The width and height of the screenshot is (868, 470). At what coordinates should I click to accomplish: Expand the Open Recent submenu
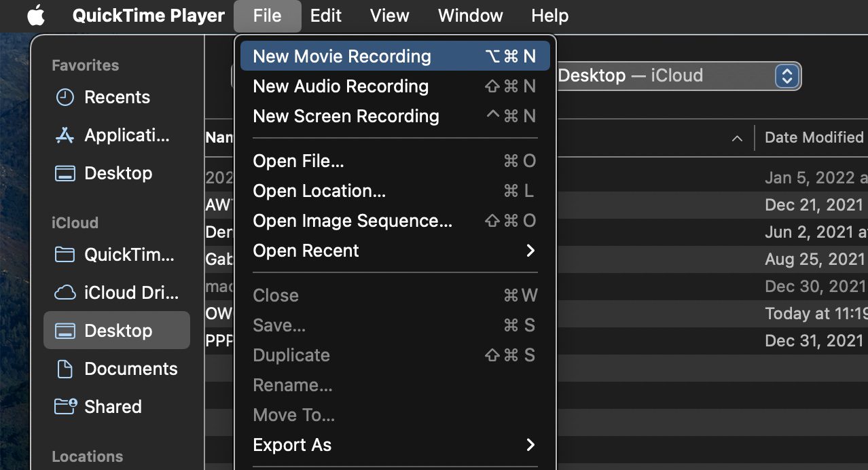pyautogui.click(x=394, y=251)
